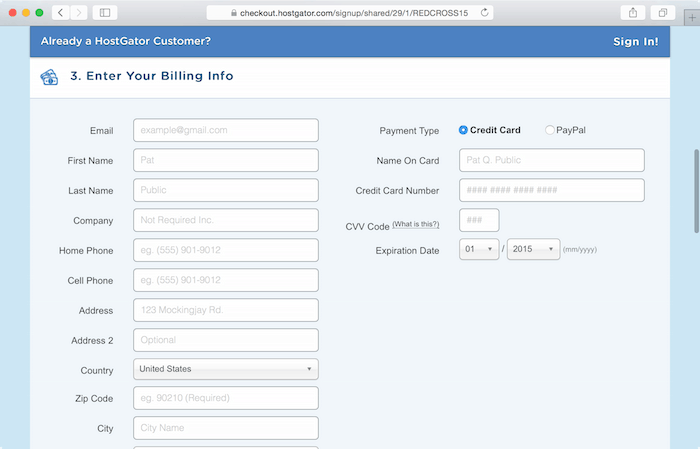Click Safari back navigation arrow
The image size is (700, 449).
coord(59,12)
